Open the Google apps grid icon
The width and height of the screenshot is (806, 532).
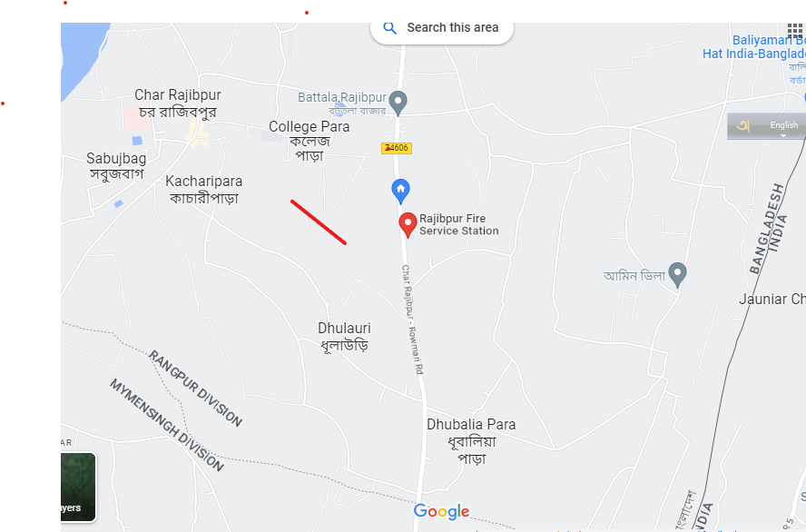(x=795, y=31)
